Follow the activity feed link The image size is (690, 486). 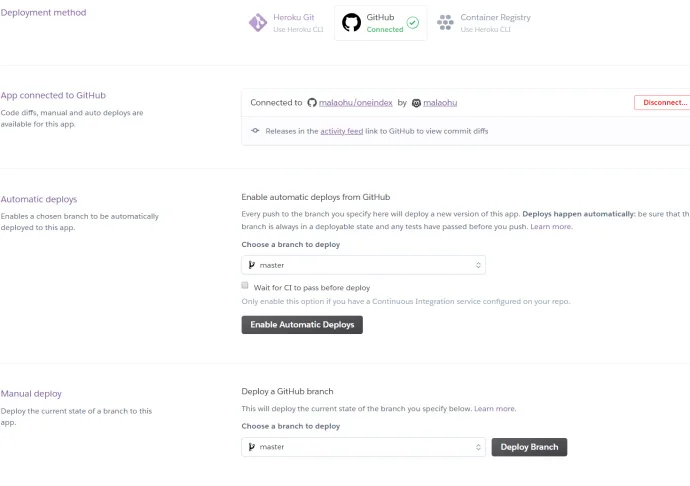click(x=341, y=131)
